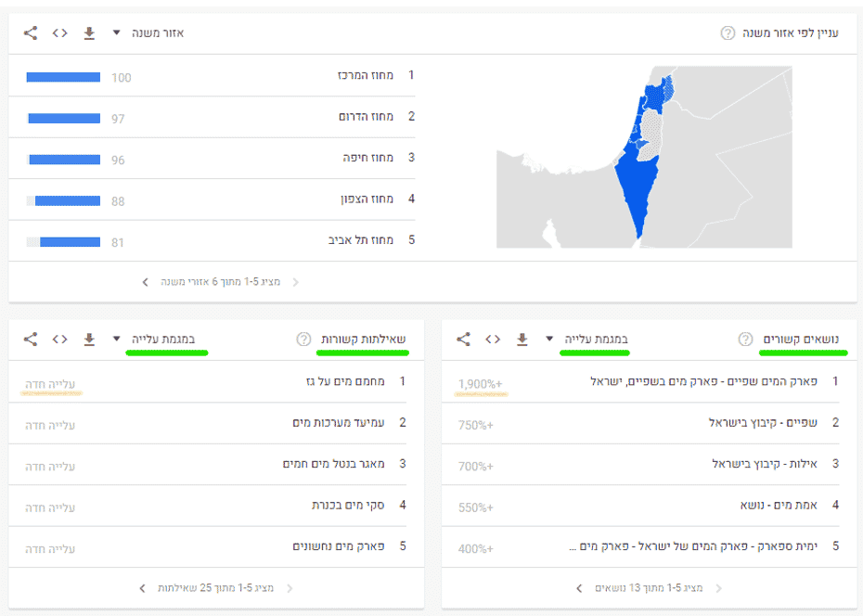863x616 pixels.
Task: Open במגמת עלייה dropdown in שאילתות קשורות
Action: click(153, 340)
